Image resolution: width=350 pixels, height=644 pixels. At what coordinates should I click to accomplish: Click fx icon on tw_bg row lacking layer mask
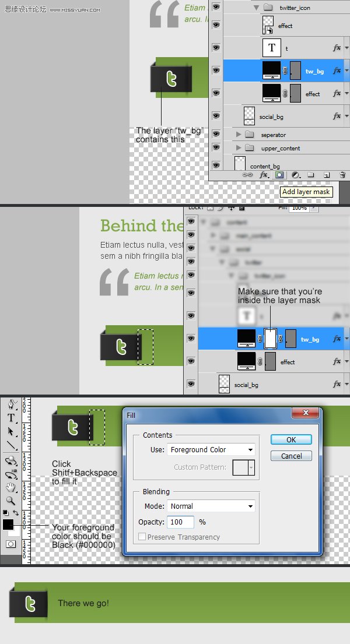337,71
